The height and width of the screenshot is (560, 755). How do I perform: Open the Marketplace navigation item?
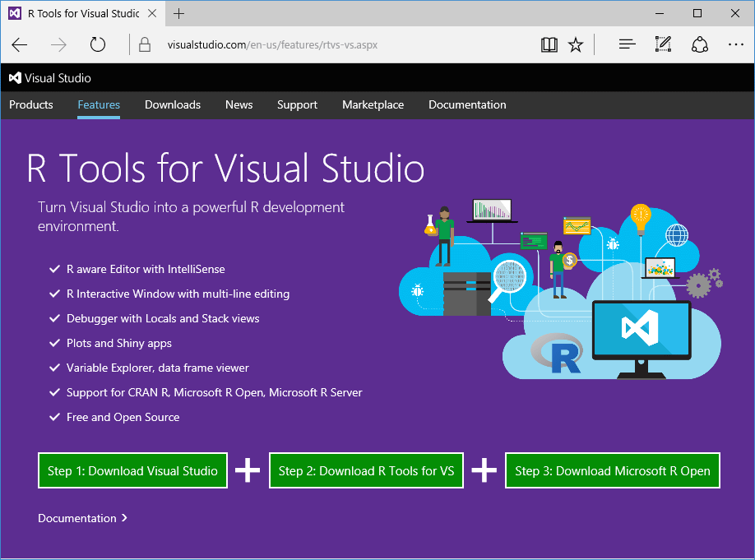point(373,104)
